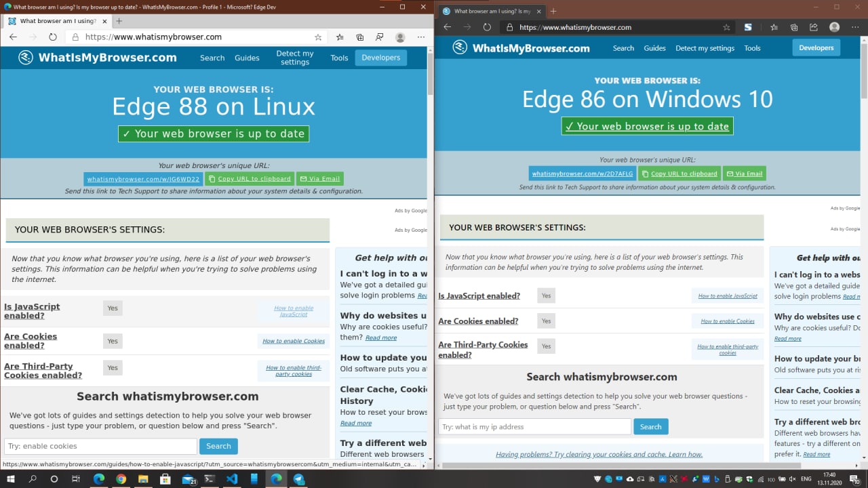Click 'Copy URL to clipboard' in left window

(250, 179)
